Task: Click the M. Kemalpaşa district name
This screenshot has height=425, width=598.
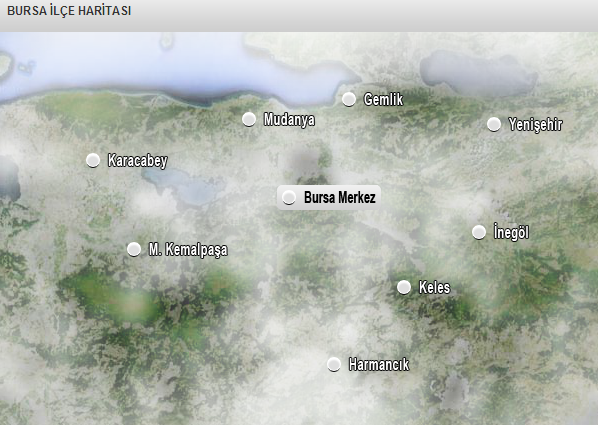Action: (188, 250)
